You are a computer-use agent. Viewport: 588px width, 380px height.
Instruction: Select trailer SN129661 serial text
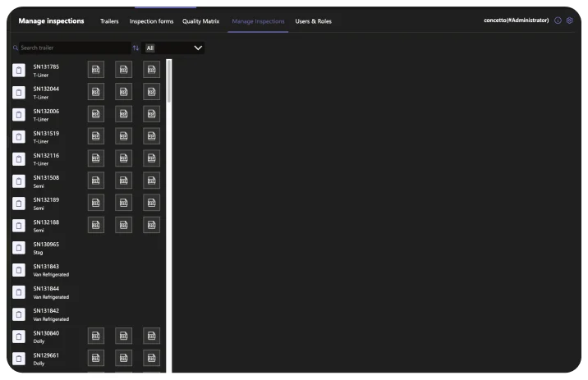click(x=46, y=355)
